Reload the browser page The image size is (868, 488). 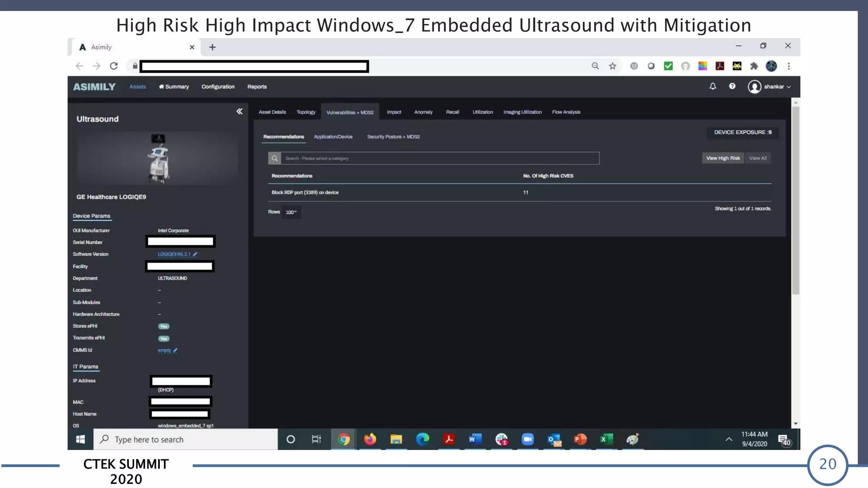[x=114, y=66]
